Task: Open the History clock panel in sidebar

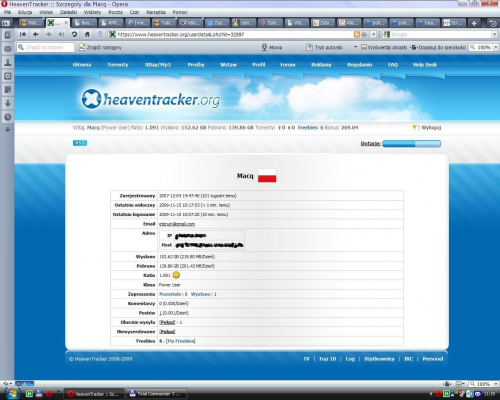Action: pyautogui.click(x=8, y=117)
